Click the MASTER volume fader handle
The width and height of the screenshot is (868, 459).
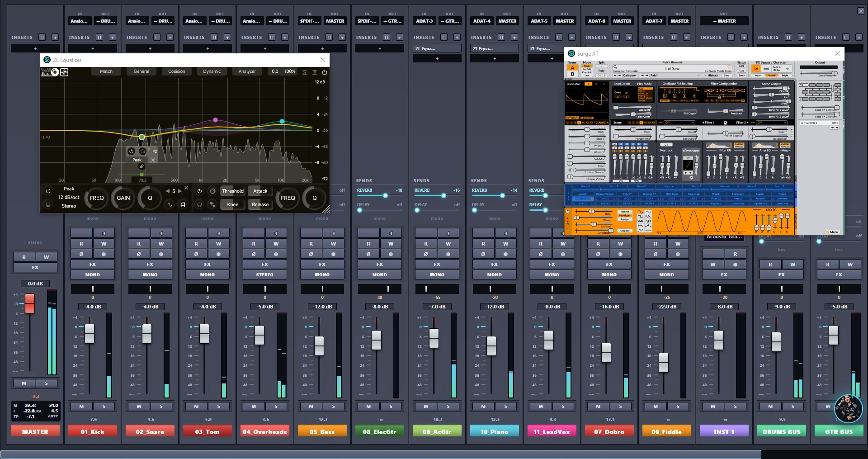30,303
